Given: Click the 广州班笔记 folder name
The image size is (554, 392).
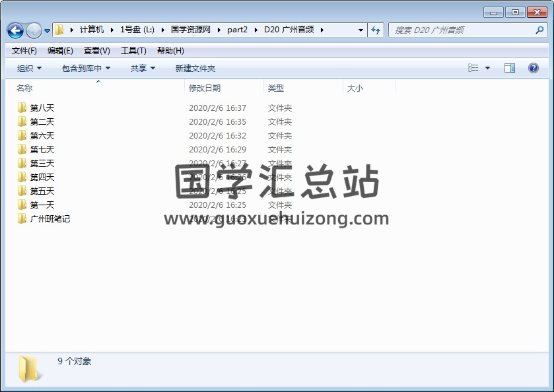Looking at the screenshot, I should click(x=50, y=219).
